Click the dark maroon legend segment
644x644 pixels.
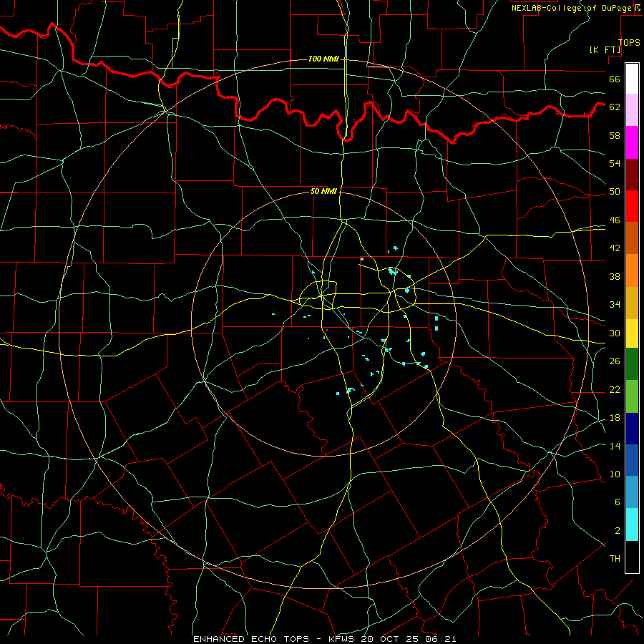[x=632, y=174]
